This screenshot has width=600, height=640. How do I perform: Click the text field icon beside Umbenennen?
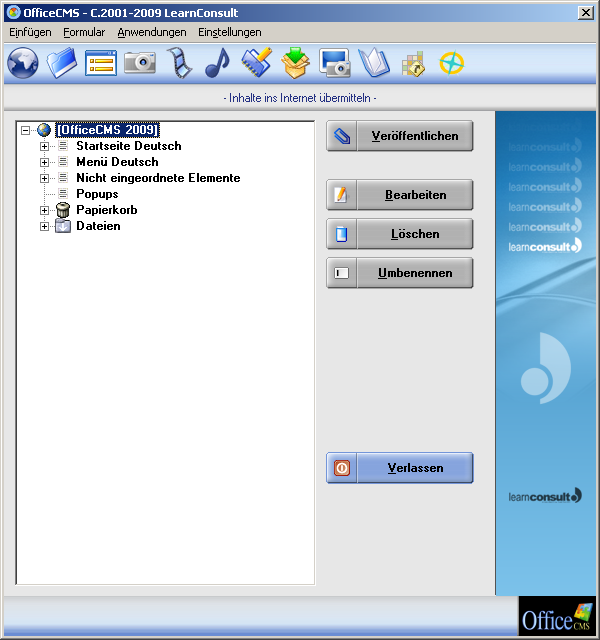click(x=342, y=273)
